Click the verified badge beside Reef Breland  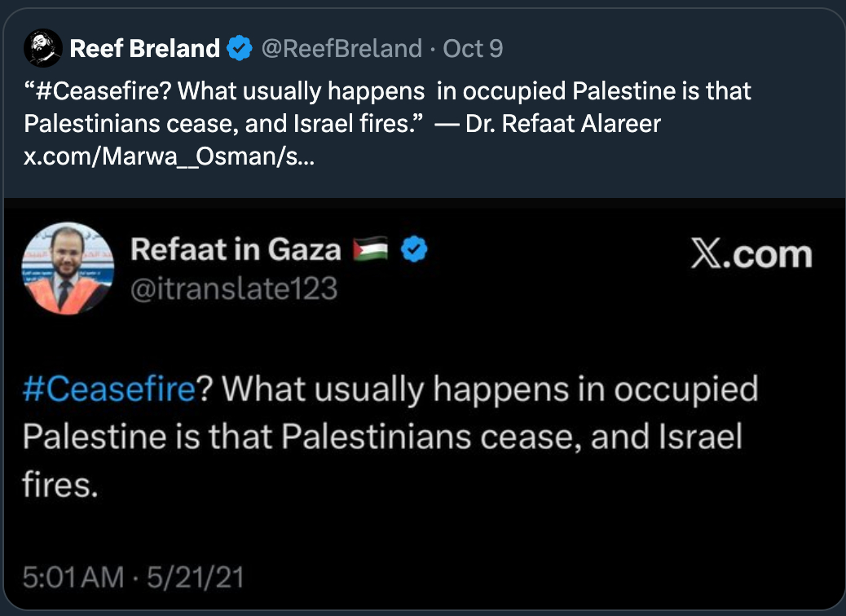click(240, 49)
